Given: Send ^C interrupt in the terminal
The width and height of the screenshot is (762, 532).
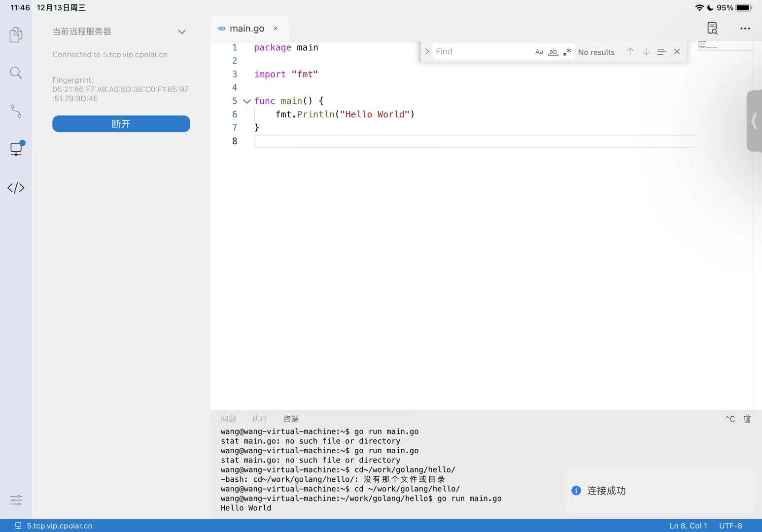Looking at the screenshot, I should 730,419.
